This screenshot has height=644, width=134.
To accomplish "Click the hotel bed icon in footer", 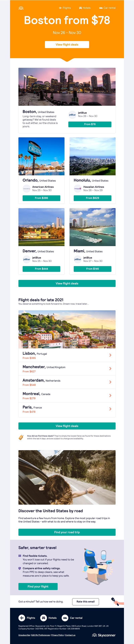I will click(x=43, y=617).
